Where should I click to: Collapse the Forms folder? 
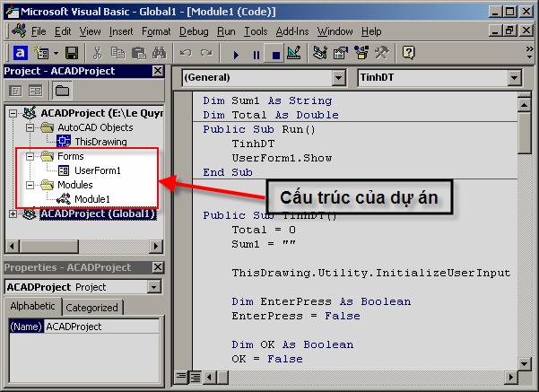30,156
